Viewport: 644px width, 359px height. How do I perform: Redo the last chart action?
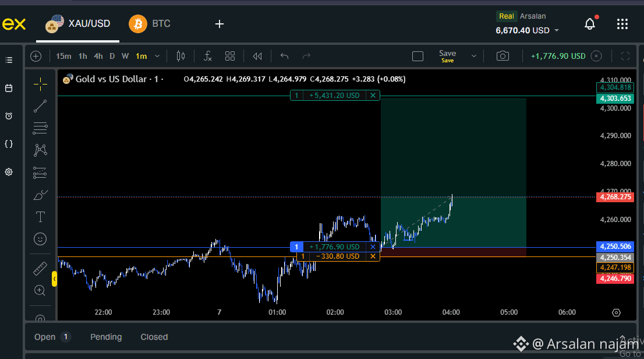coord(306,57)
